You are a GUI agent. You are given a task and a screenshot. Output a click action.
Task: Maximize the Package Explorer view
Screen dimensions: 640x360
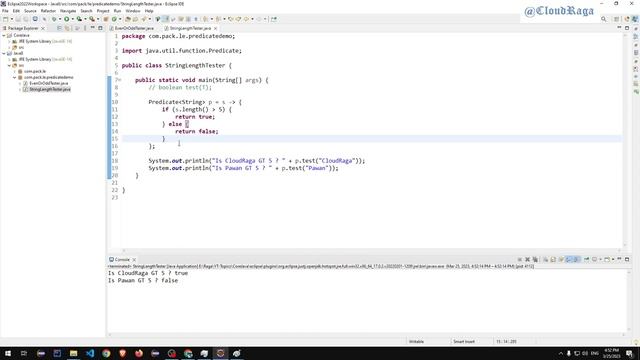coord(100,28)
